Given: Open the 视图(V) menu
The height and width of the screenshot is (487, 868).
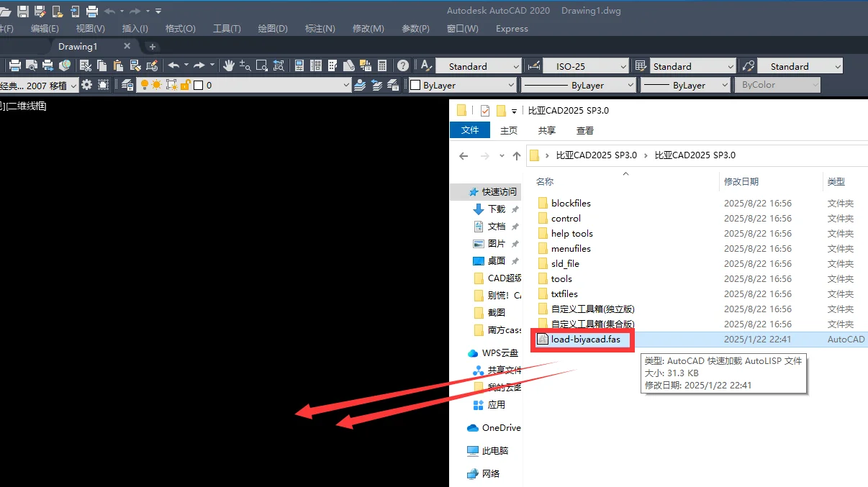Looking at the screenshot, I should coord(91,29).
